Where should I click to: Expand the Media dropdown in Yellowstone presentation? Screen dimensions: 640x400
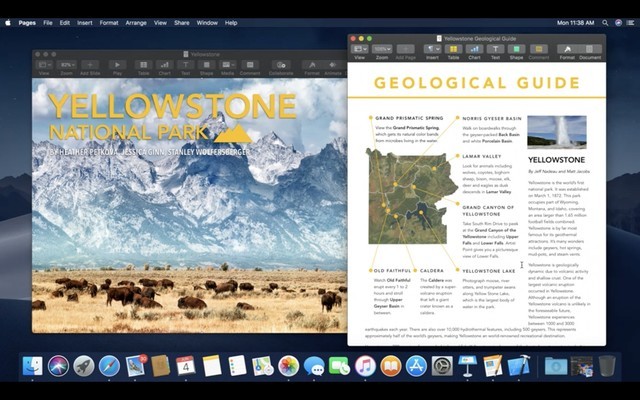[227, 65]
